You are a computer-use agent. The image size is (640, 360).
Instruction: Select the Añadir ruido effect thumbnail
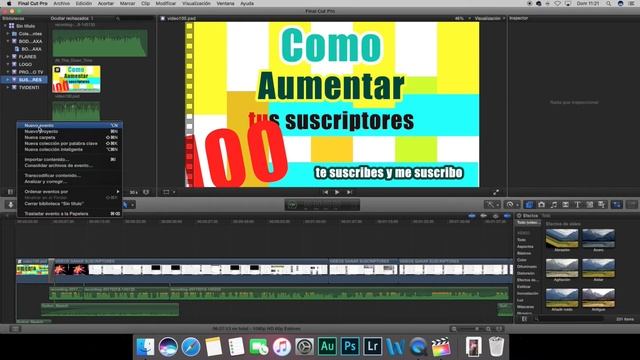[562, 298]
